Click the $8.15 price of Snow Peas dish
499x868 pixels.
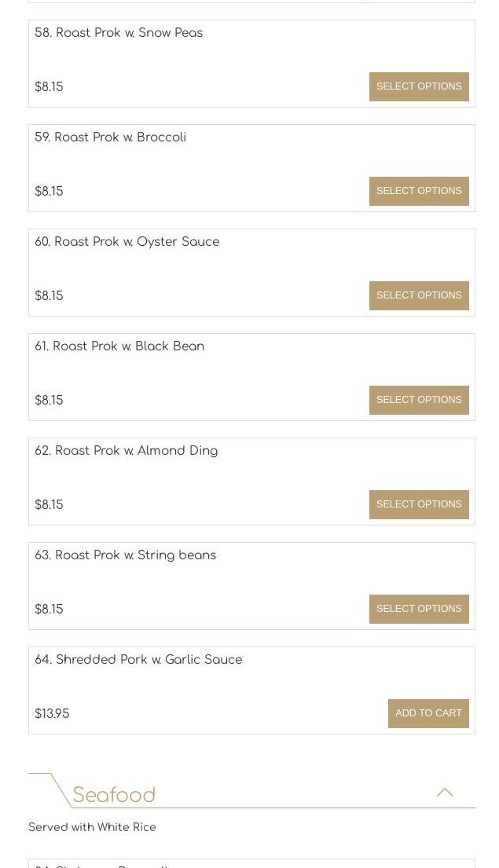click(49, 87)
